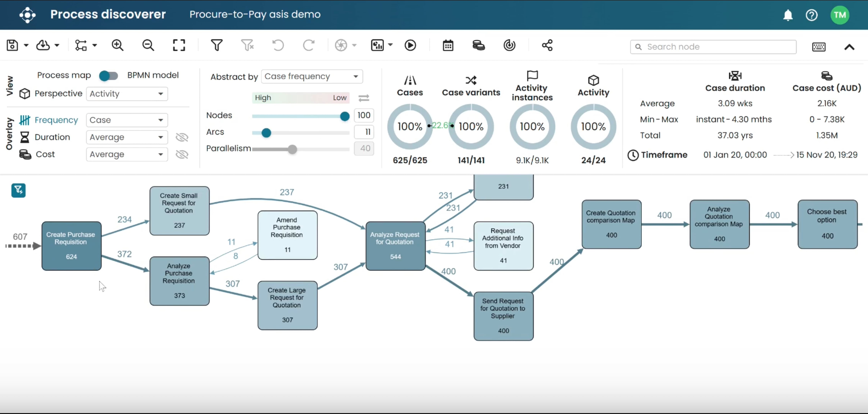Screen dimensions: 868x414
Task: Toggle Cost overlay visibility eye icon
Action: click(x=182, y=154)
